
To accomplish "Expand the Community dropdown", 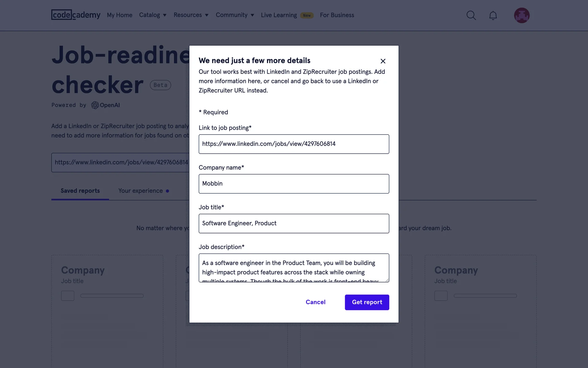I will [x=235, y=15].
